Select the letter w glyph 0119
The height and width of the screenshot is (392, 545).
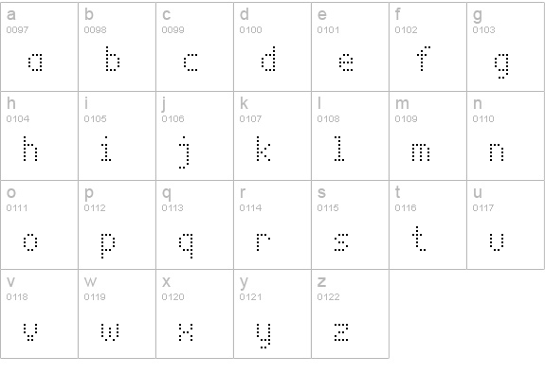pos(118,313)
